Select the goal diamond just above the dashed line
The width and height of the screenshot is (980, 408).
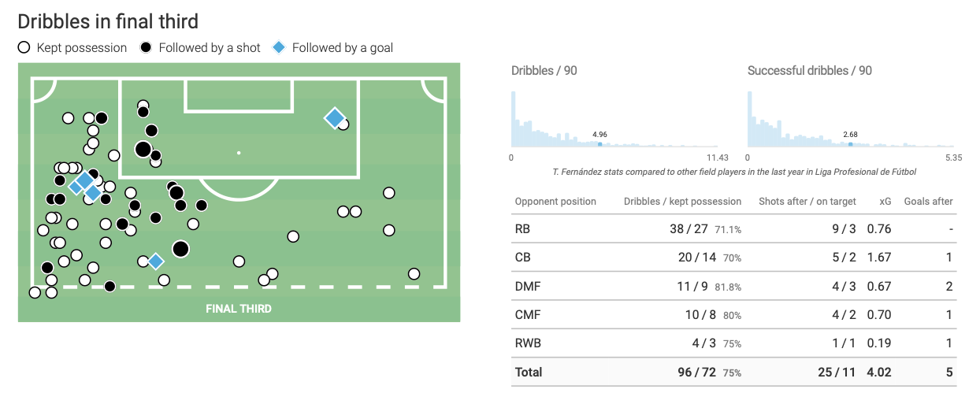[155, 261]
